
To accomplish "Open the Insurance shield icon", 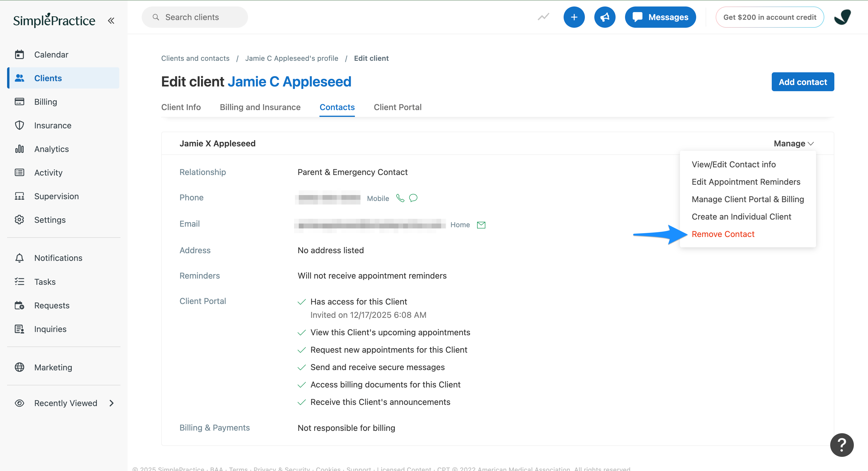I will [19, 125].
